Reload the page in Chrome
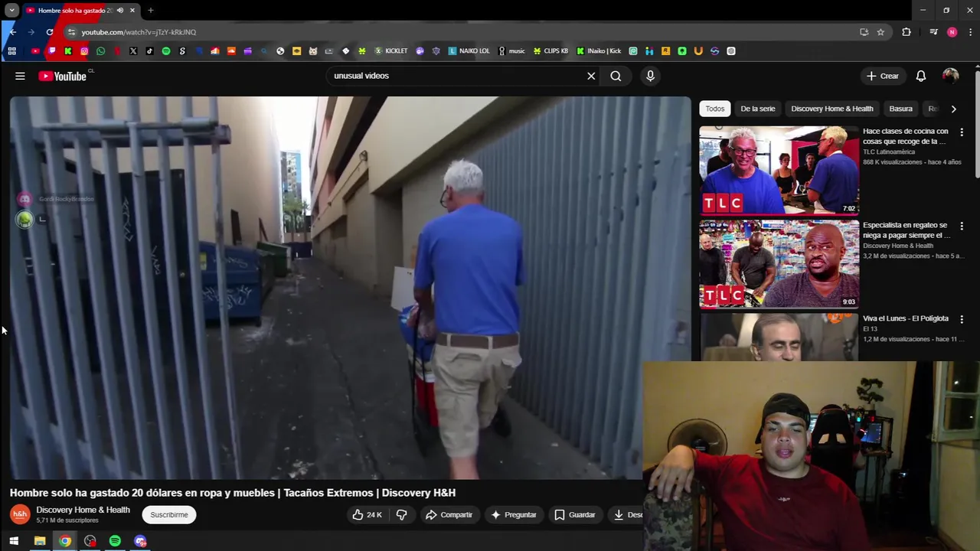This screenshot has height=551, width=980. click(50, 32)
